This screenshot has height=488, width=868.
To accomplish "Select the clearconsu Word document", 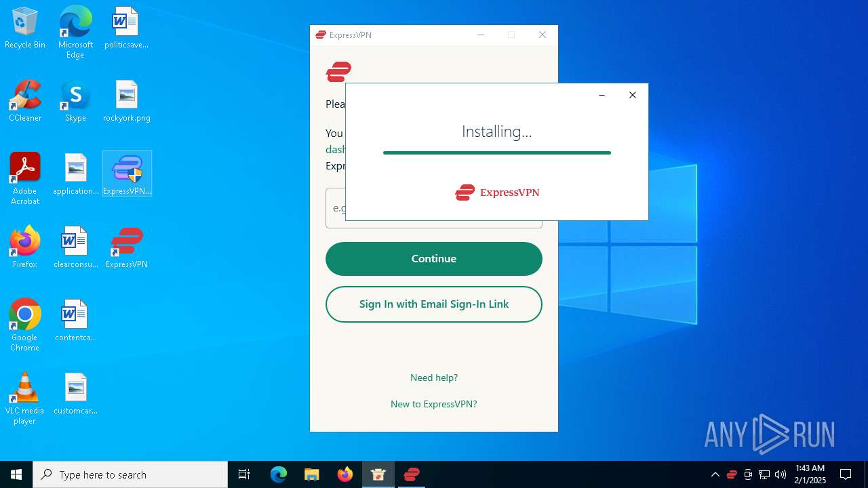I will (x=75, y=247).
